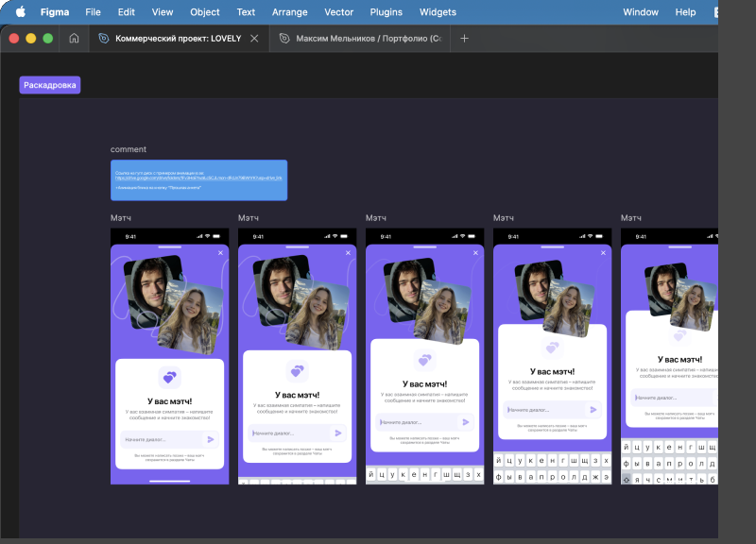Go to Figma home screen
756x544 pixels.
coord(74,38)
